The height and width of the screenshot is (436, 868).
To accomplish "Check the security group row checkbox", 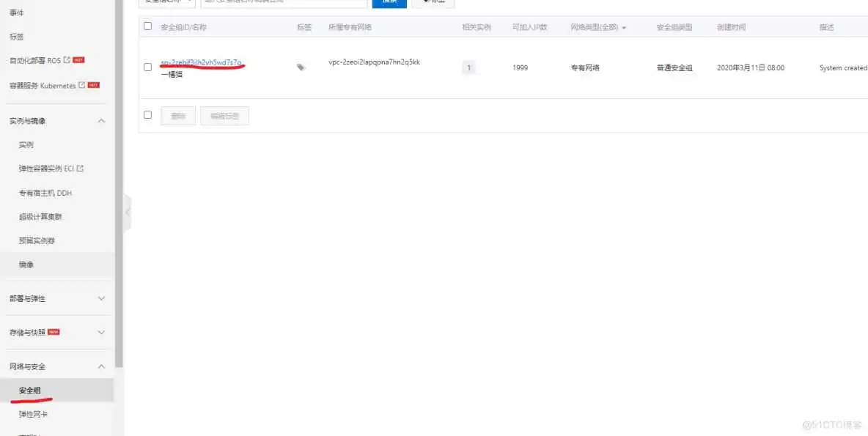I will tap(148, 67).
